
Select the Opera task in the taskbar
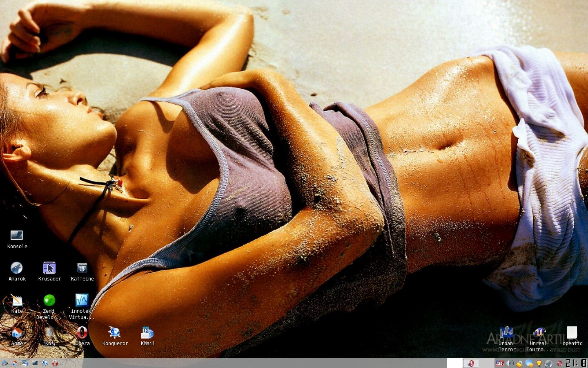(470, 363)
